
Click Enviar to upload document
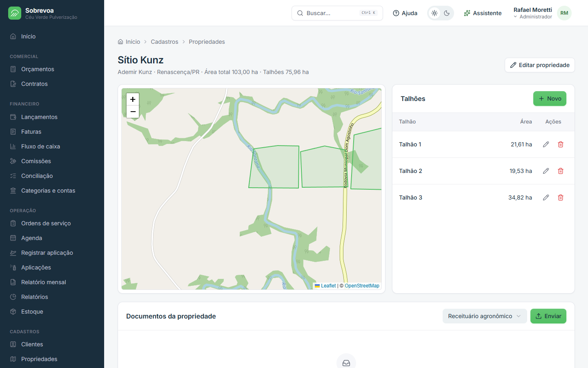click(548, 316)
